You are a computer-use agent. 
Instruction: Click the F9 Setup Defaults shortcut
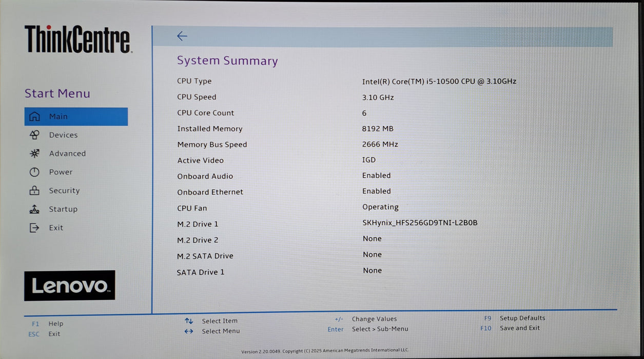point(515,318)
